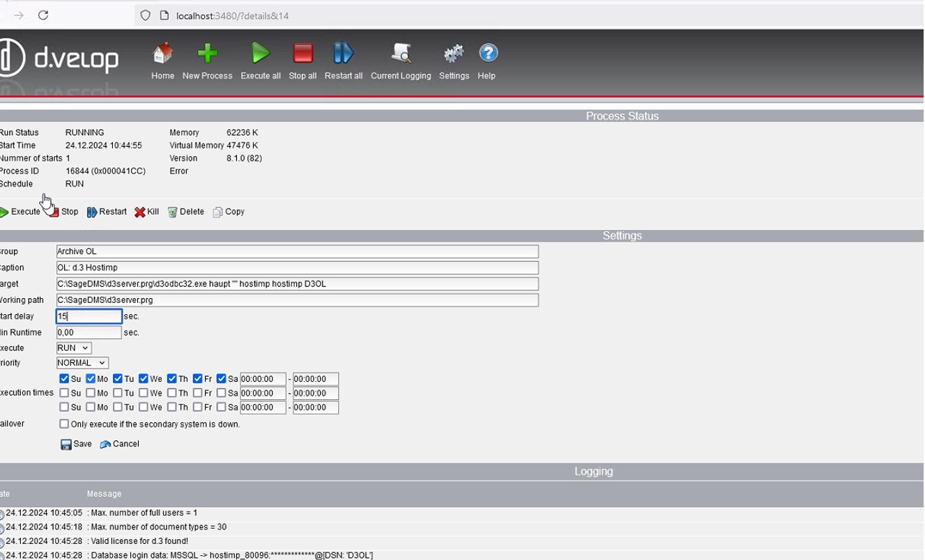Click the Caption text field
Viewport: 925px width, 560px height.
(x=297, y=267)
